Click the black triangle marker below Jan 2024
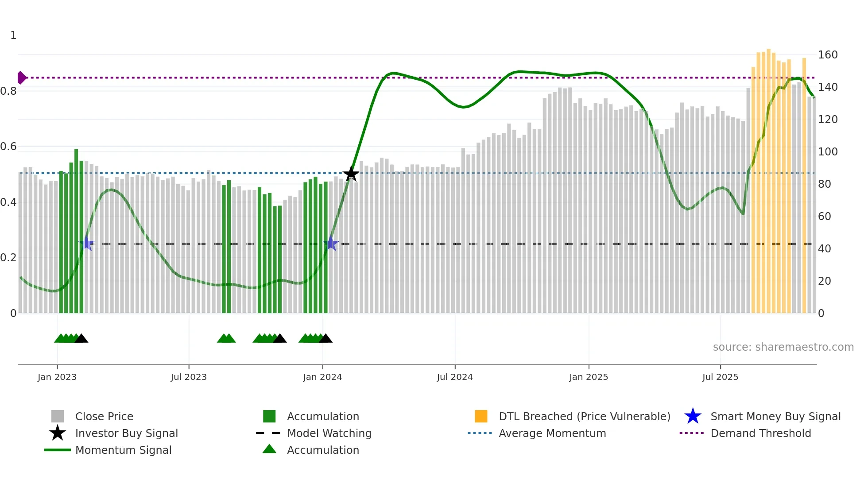Viewport: 868px width, 488px height. (325, 339)
